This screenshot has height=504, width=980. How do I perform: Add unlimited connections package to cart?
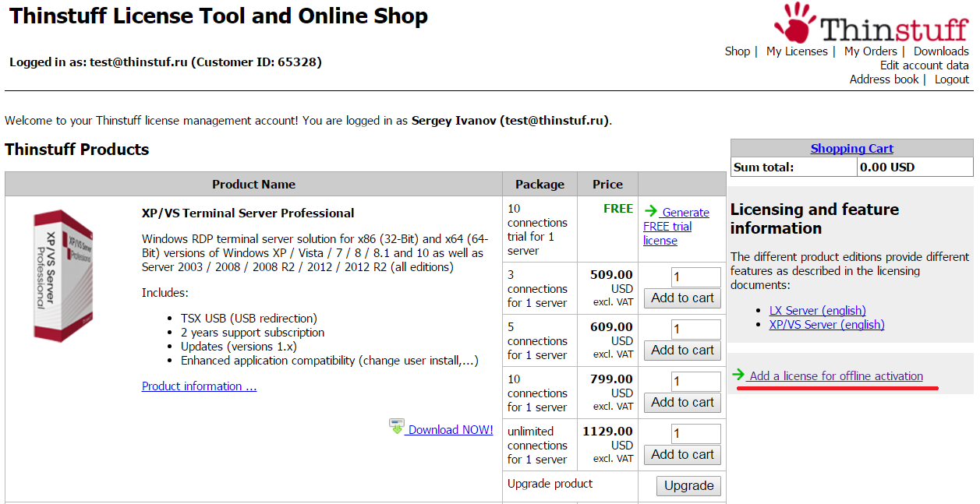[683, 455]
